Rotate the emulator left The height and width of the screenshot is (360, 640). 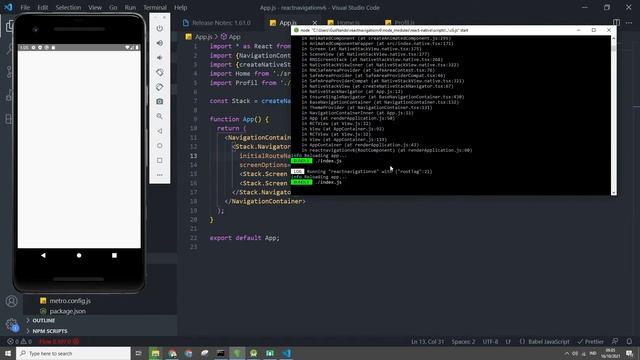[x=160, y=72]
